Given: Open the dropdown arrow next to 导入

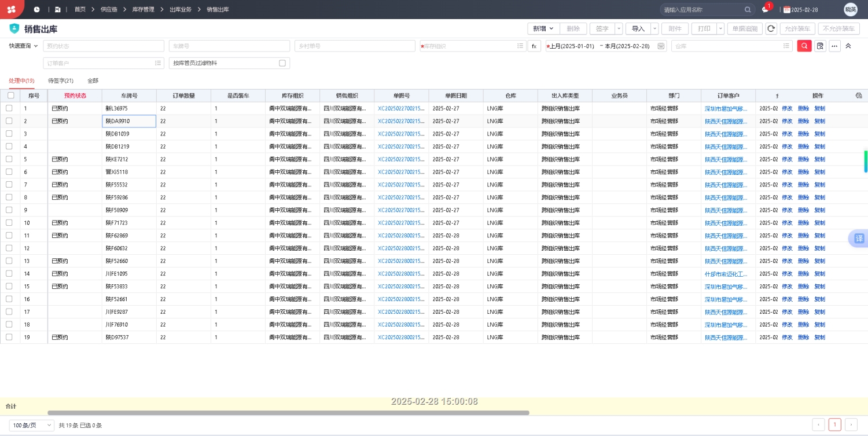Looking at the screenshot, I should coord(655,28).
